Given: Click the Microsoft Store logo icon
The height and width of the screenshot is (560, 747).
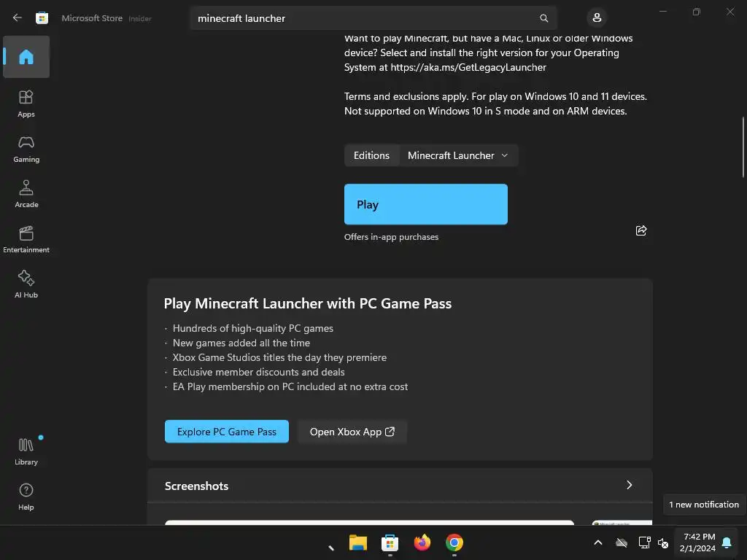Looking at the screenshot, I should tap(42, 18).
